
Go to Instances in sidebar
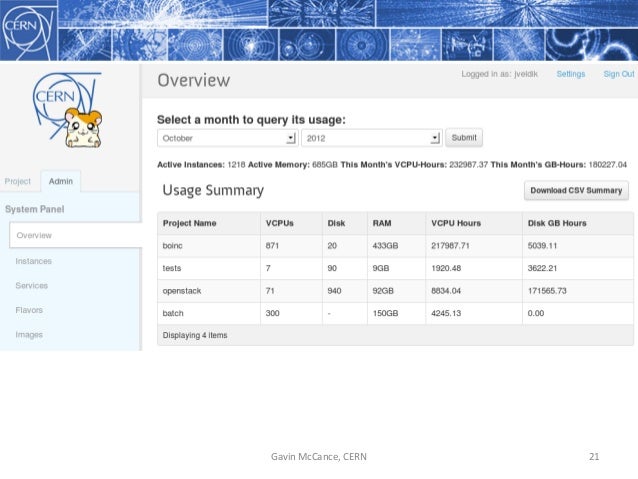coord(34,261)
